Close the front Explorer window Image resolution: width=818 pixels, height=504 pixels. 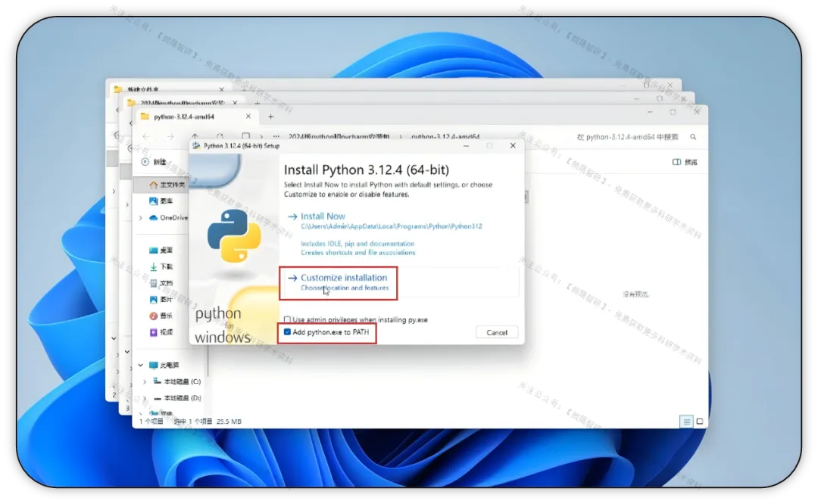(x=697, y=111)
